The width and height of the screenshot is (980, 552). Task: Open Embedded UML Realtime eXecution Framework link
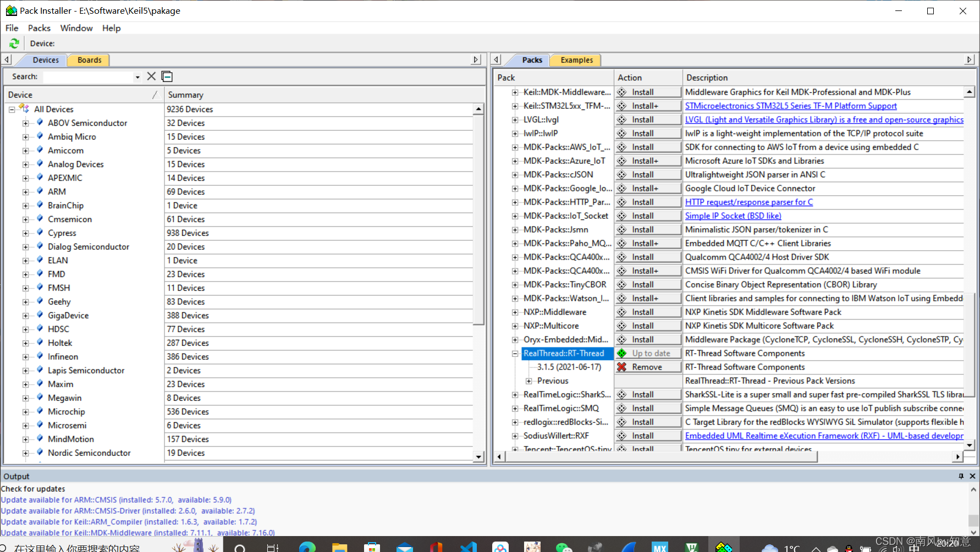(824, 435)
